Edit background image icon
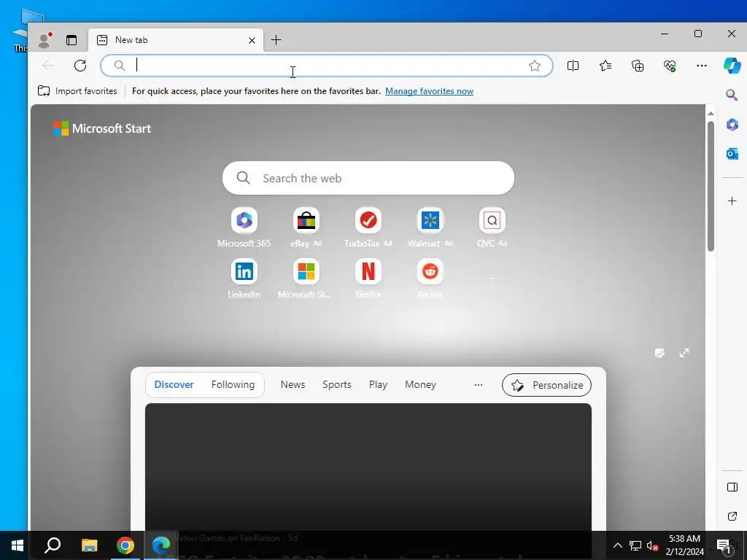 pos(659,353)
